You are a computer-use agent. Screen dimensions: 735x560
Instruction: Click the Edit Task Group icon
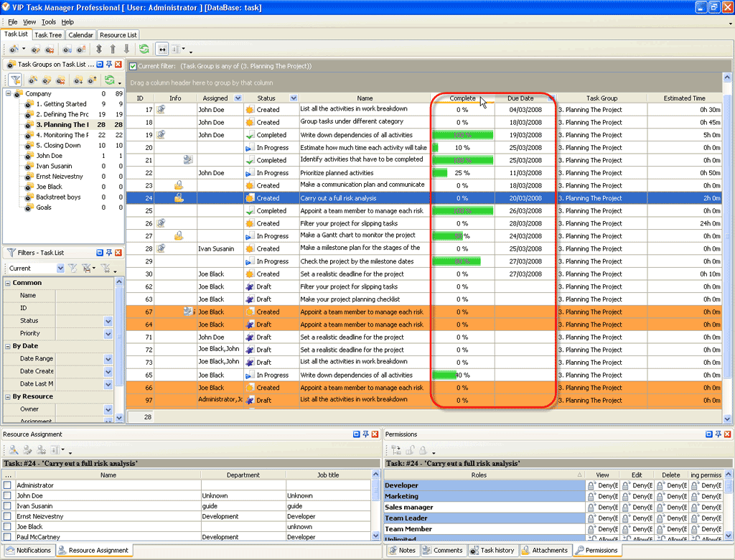click(x=47, y=80)
